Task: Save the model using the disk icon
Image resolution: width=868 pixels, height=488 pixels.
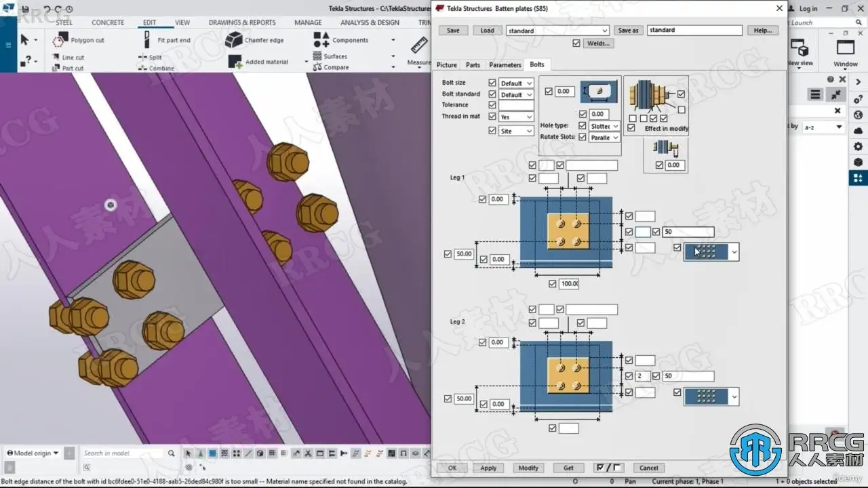Action: tap(25, 9)
